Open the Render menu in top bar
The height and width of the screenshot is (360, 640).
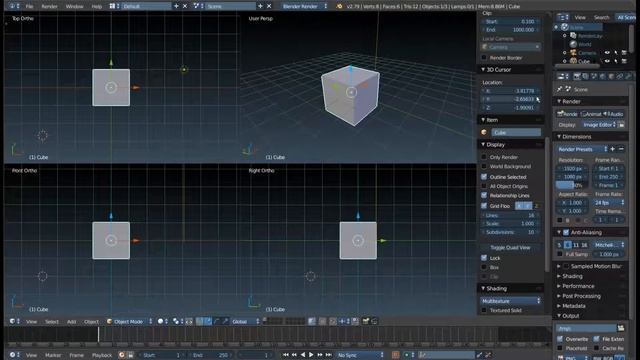pos(49,6)
